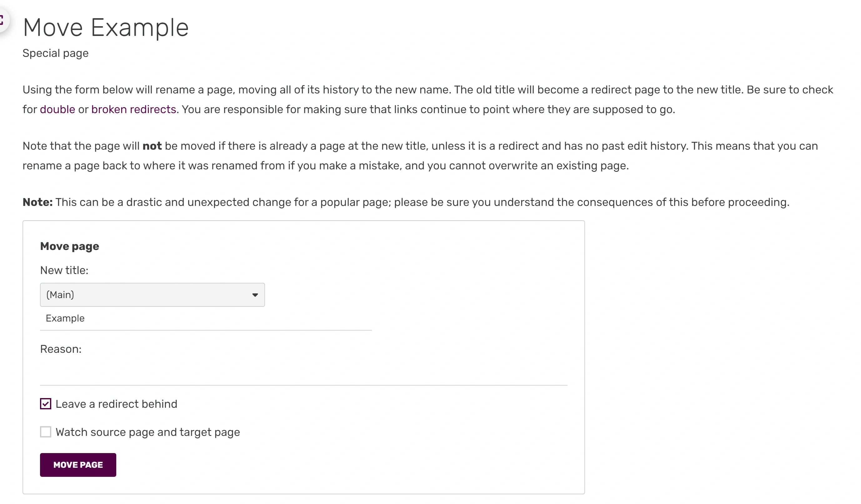Click the namespace dropdown arrow icon
The height and width of the screenshot is (504, 861).
click(255, 295)
